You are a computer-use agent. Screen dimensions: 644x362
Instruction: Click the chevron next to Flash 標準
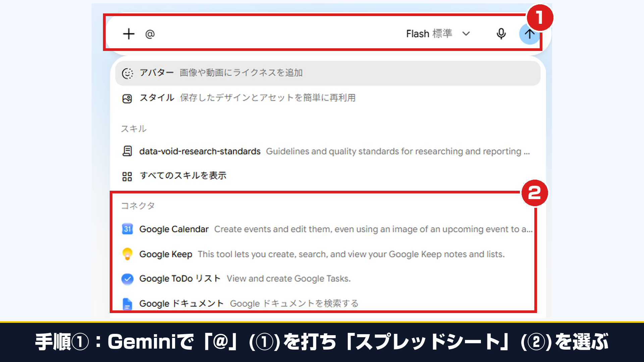466,34
